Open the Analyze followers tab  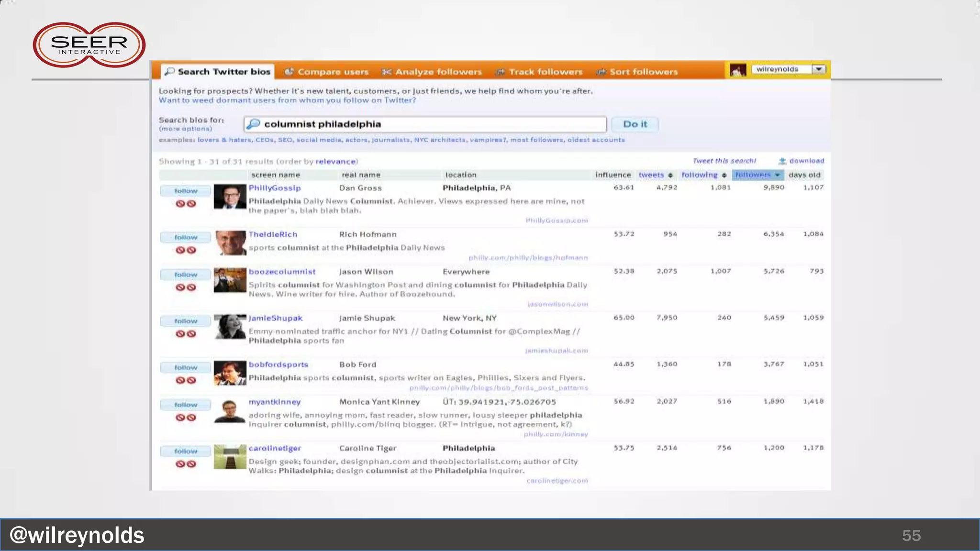pyautogui.click(x=432, y=72)
